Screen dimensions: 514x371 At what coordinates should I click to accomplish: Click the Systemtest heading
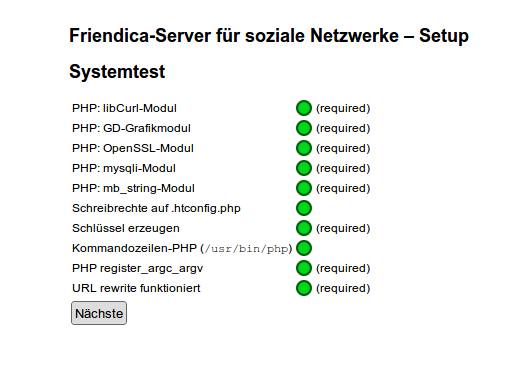[117, 72]
